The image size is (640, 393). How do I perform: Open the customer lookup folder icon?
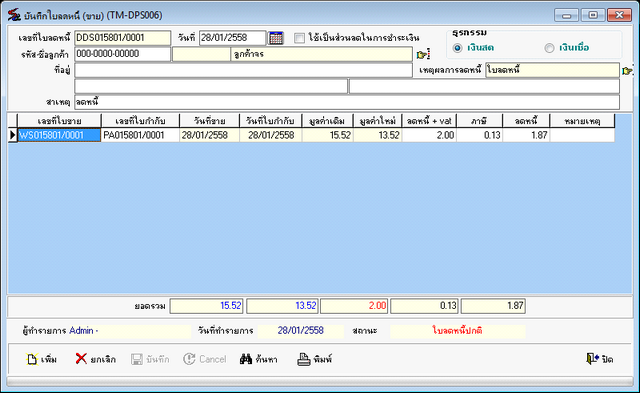click(x=422, y=54)
